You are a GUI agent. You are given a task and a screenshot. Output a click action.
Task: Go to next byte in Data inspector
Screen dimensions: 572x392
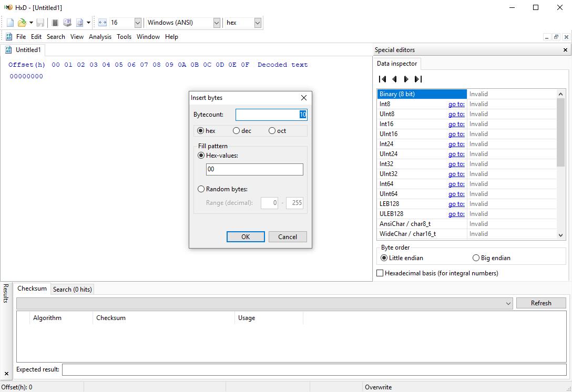point(406,79)
